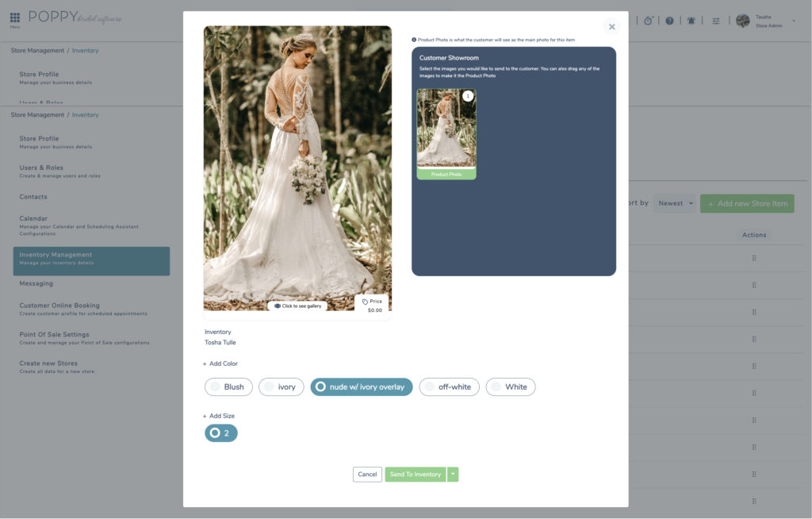Screen dimensions: 812x519
Task: Click the Product Photo green label
Action: [446, 175]
